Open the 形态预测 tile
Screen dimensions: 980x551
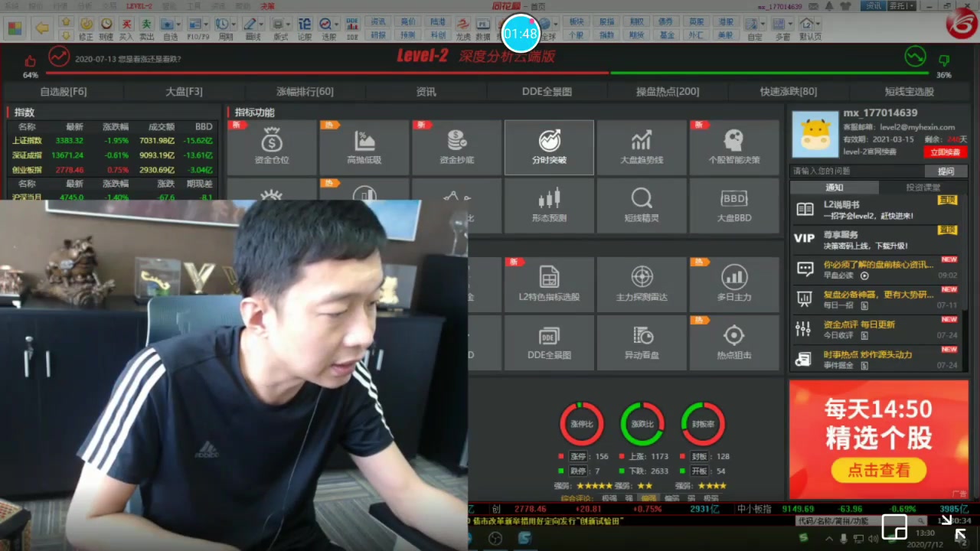click(549, 206)
